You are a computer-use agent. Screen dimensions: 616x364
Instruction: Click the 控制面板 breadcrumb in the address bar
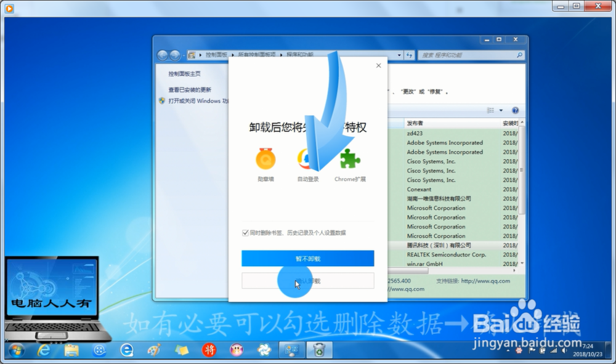(x=216, y=55)
